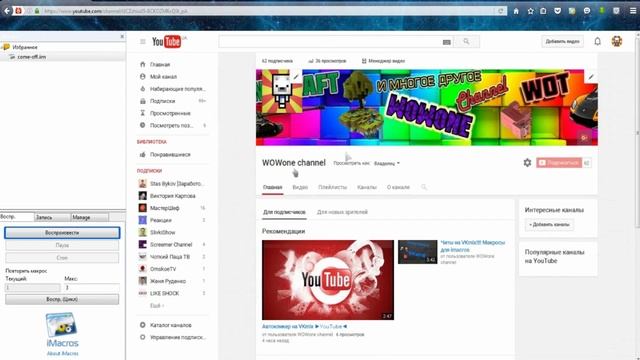Expand subscriptions list with Ещё
640x360 pixels.
[x=157, y=305]
